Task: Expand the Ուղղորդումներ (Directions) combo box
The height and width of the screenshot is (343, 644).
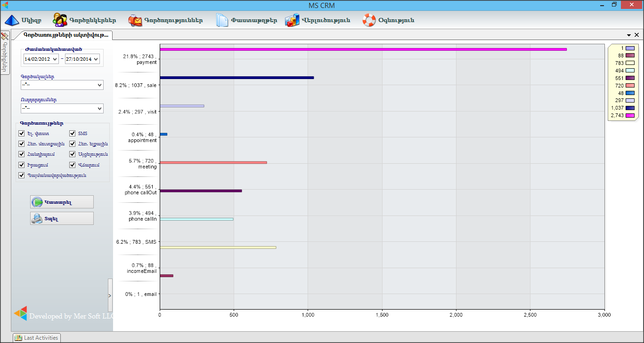Action: point(99,109)
